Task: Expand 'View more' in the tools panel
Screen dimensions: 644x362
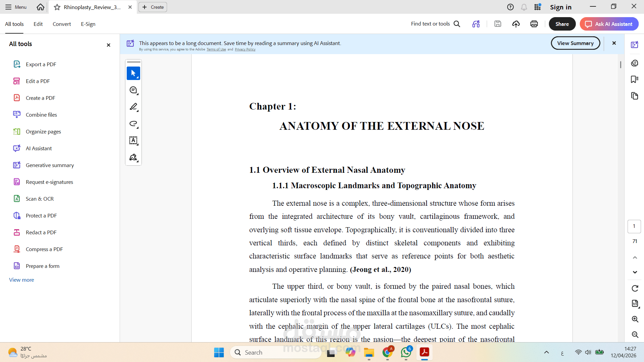Action: pos(21,280)
